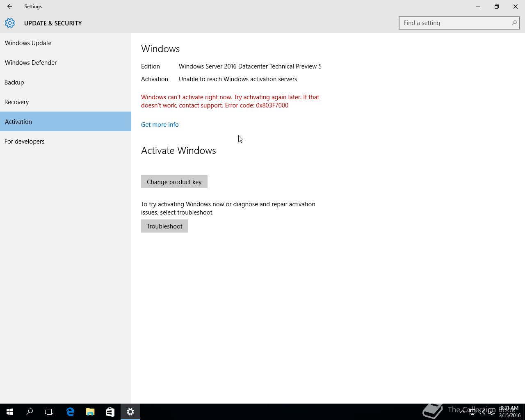
Task: Open the Windows Defender section
Action: [x=66, y=62]
